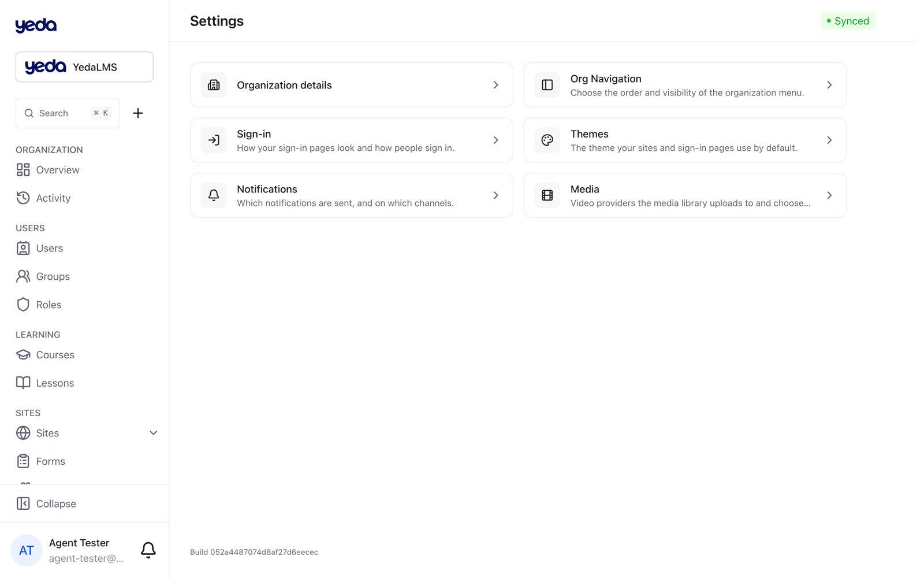
Task: Click the AT user avatar
Action: (27, 550)
